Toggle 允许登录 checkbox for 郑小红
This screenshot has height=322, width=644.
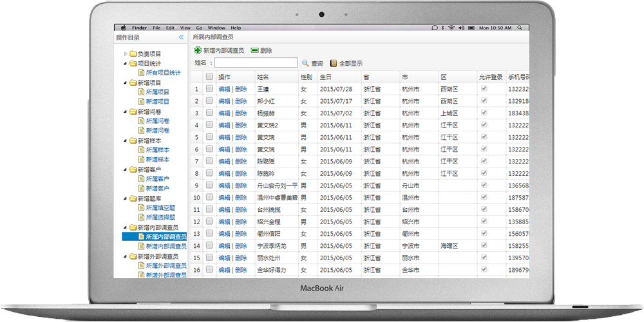pyautogui.click(x=484, y=101)
